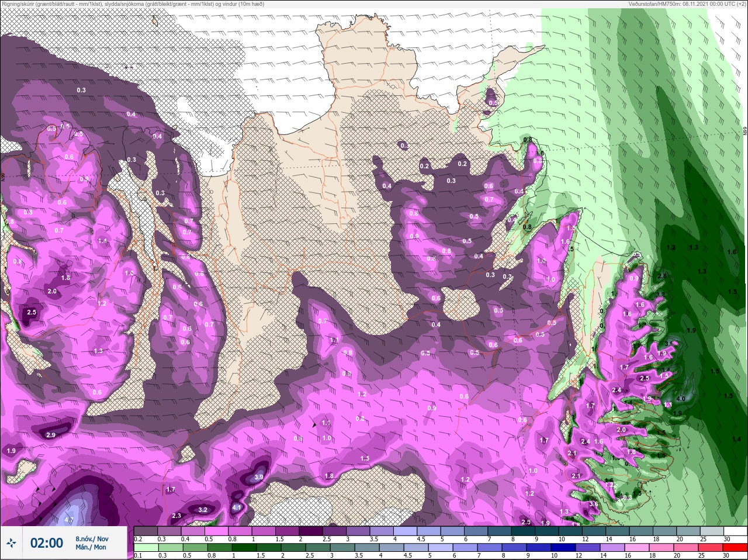Pick upper legend swatch between 2 and 2.5
Image resolution: width=748 pixels, height=560 pixels.
click(x=311, y=531)
